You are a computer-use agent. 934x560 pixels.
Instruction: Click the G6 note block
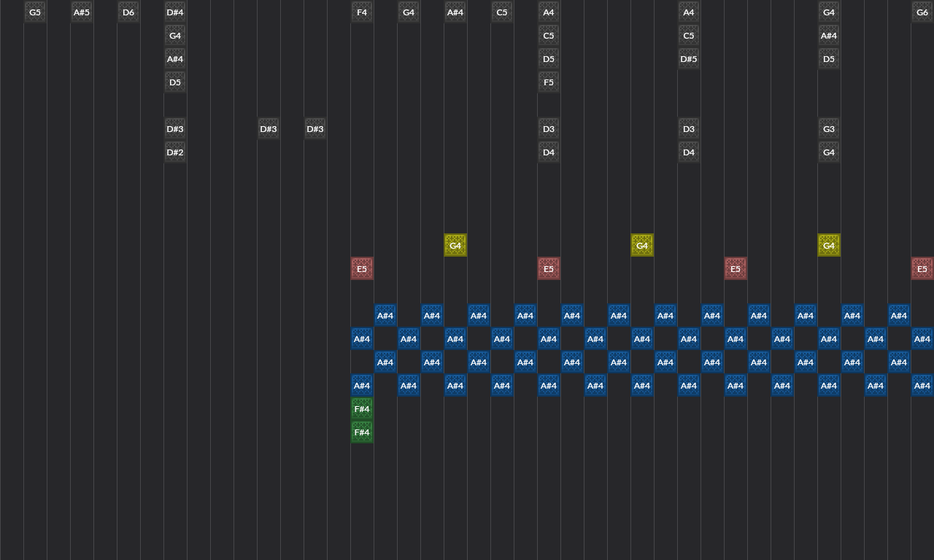[x=922, y=12]
